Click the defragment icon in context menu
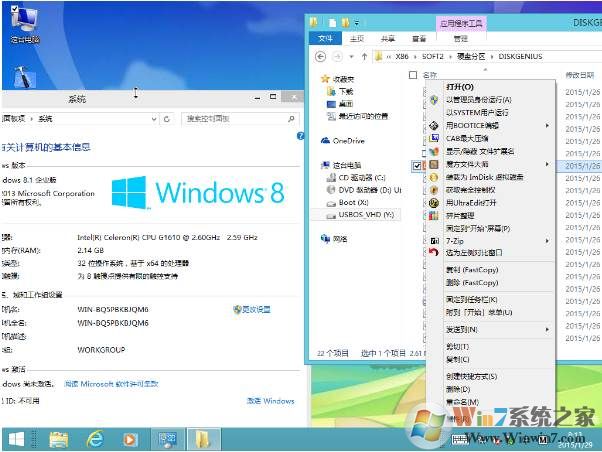 [434, 215]
